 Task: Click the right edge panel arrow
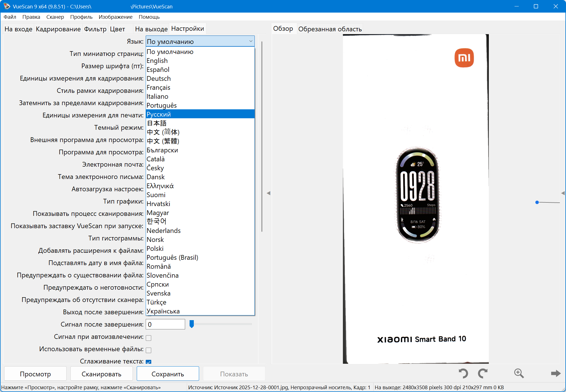click(x=563, y=193)
